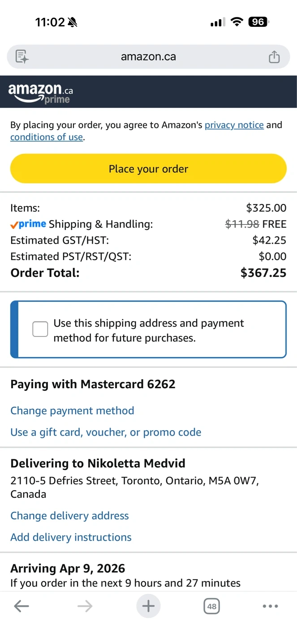297x644 pixels.
Task: Tap the Wi-Fi status icon
Action: click(x=237, y=22)
